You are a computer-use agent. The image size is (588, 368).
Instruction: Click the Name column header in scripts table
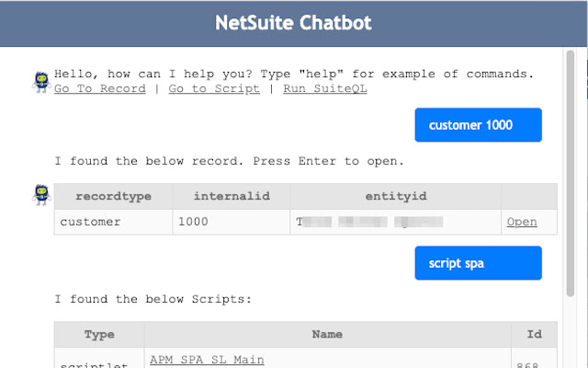[327, 334]
